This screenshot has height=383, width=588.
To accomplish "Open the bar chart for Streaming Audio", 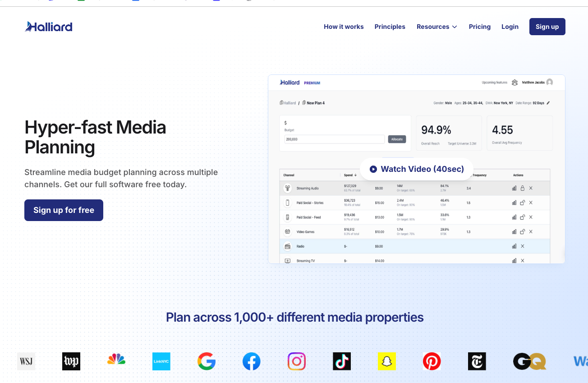I will point(514,188).
